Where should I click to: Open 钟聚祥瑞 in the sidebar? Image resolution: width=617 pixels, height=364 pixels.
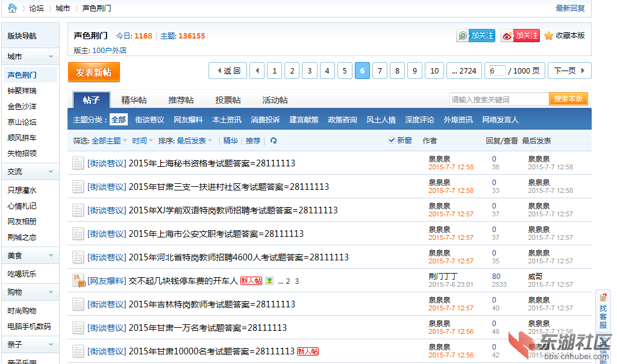22,91
